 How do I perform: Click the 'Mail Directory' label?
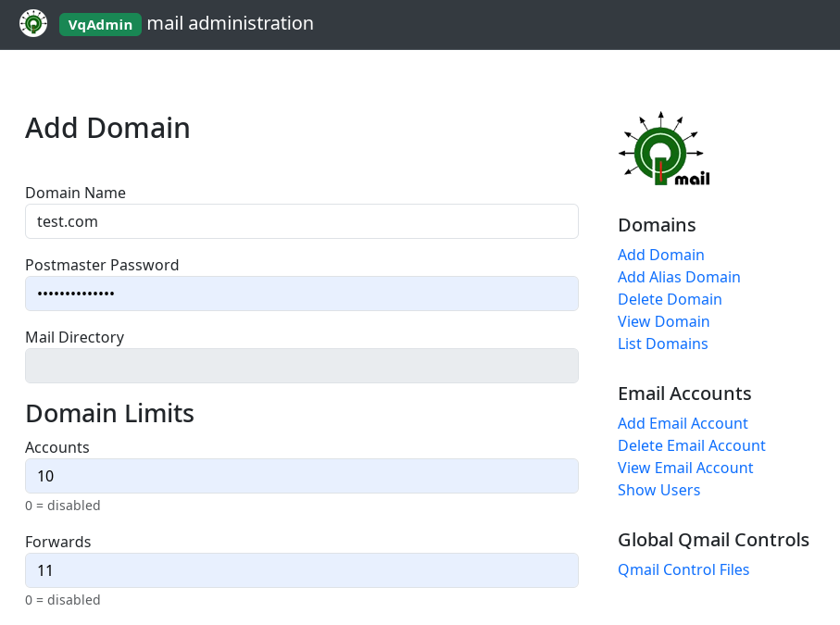[x=75, y=337]
